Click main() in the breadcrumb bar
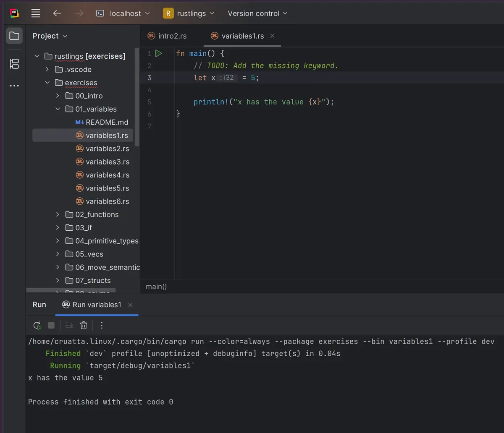 click(156, 287)
